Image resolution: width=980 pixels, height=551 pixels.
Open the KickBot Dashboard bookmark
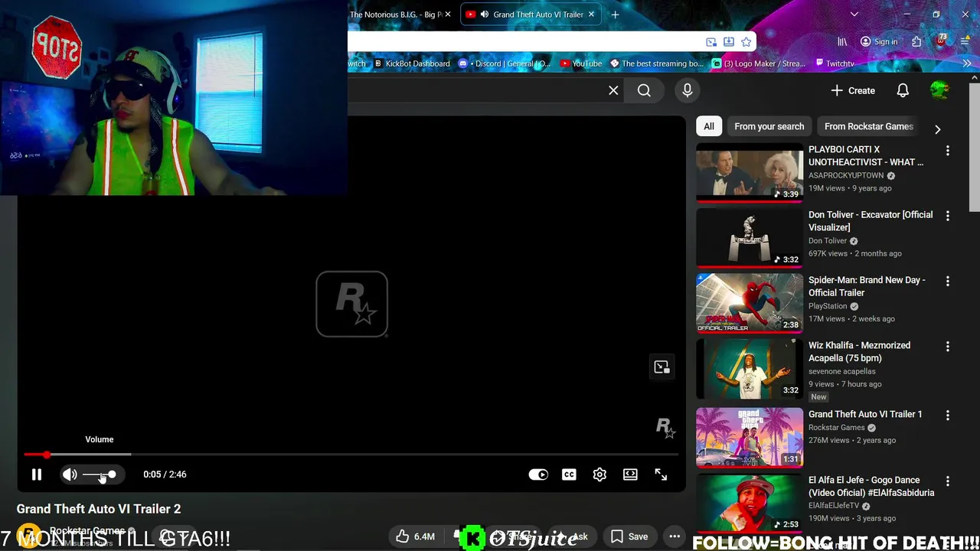click(412, 64)
